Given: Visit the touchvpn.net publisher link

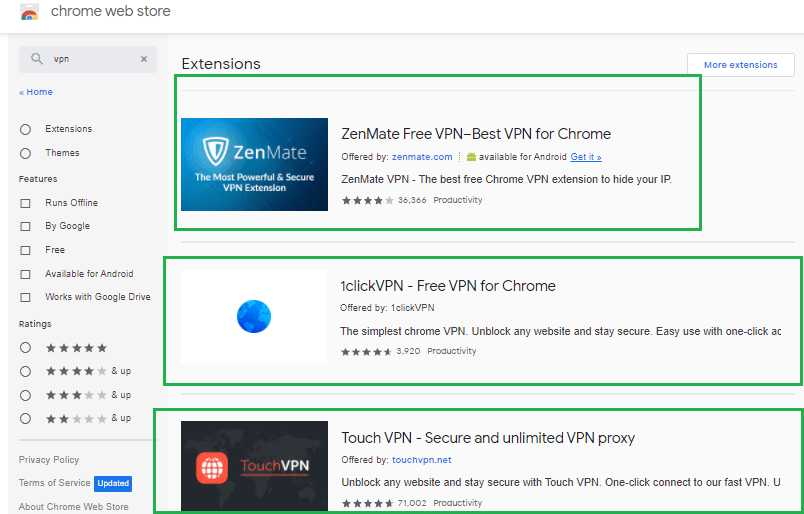Looking at the screenshot, I should (x=421, y=460).
